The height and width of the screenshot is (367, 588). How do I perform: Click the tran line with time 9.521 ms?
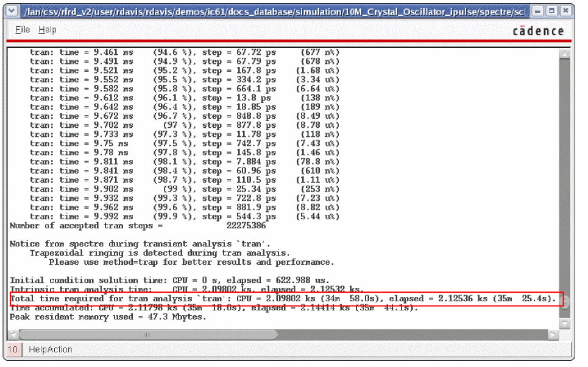pyautogui.click(x=185, y=71)
